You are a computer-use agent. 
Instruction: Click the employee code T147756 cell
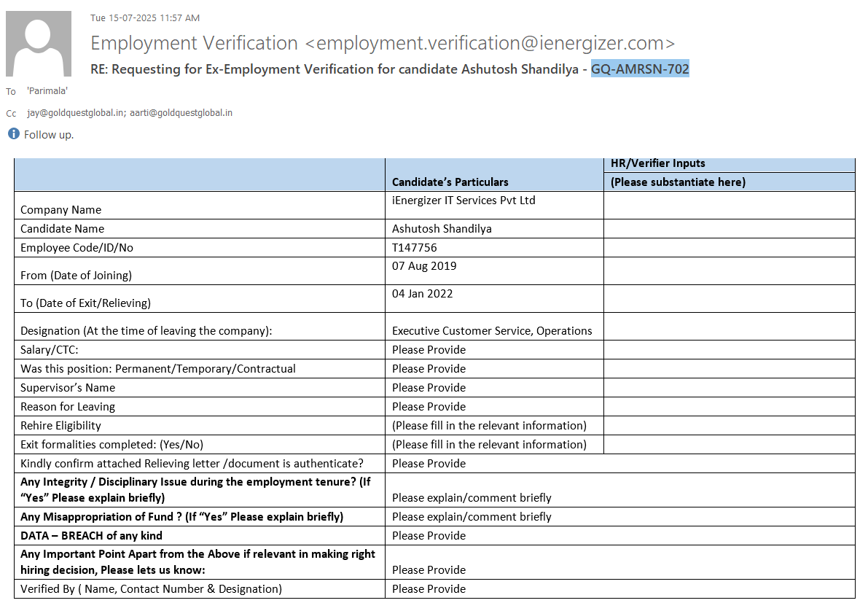click(x=415, y=248)
